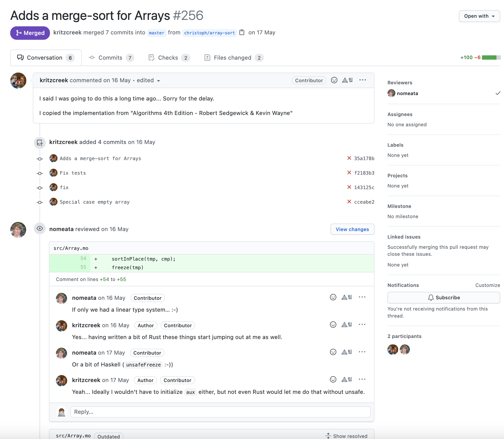The height and width of the screenshot is (439, 504).
Task: Show resolved conversation on outdated src/Array.mo
Action: [x=346, y=436]
